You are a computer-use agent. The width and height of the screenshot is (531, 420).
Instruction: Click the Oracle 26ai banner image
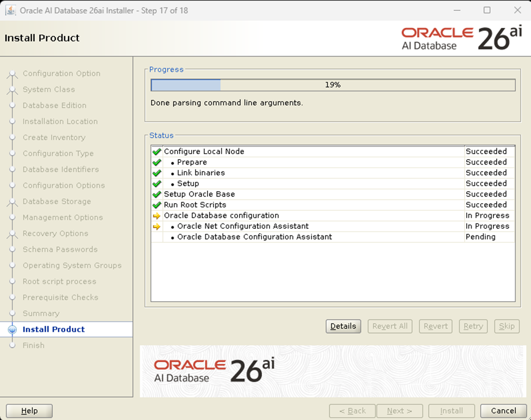click(x=333, y=371)
